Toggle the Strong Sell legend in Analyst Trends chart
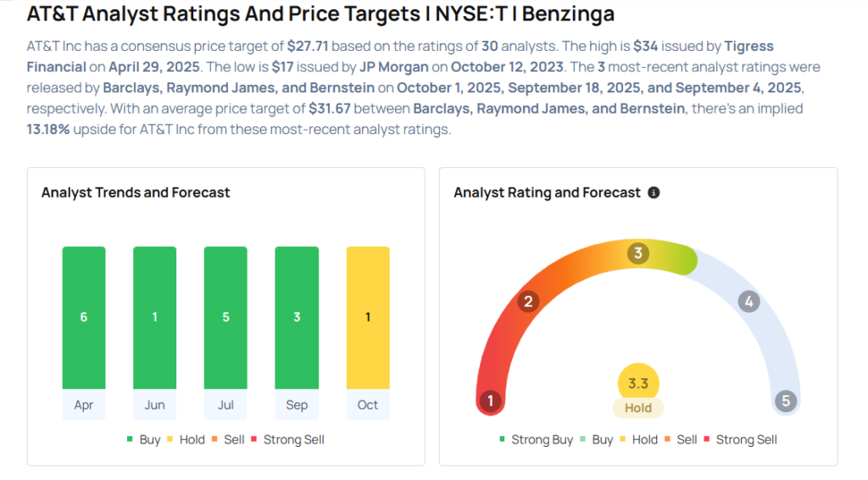 [287, 439]
